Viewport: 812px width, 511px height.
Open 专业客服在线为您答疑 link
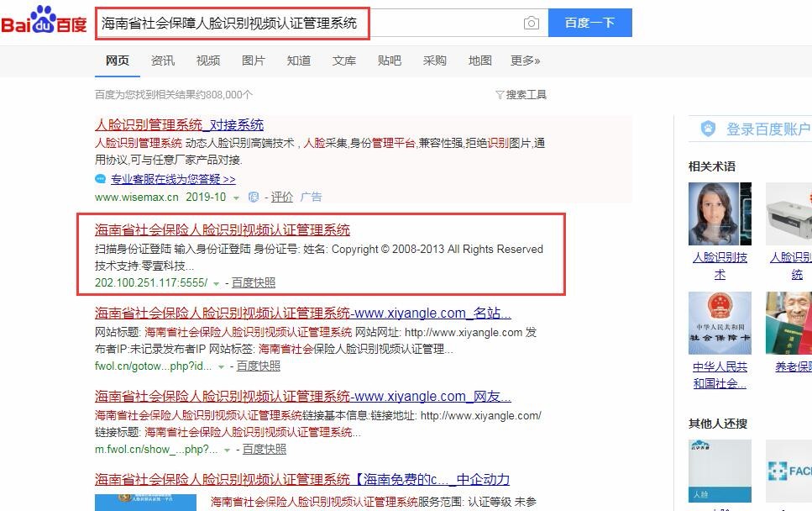(x=173, y=179)
